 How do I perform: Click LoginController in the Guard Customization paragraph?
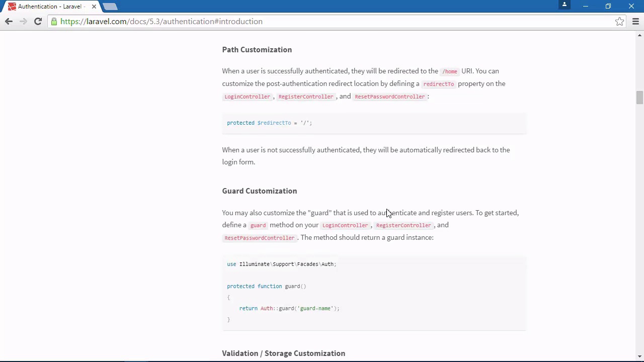[345, 225]
